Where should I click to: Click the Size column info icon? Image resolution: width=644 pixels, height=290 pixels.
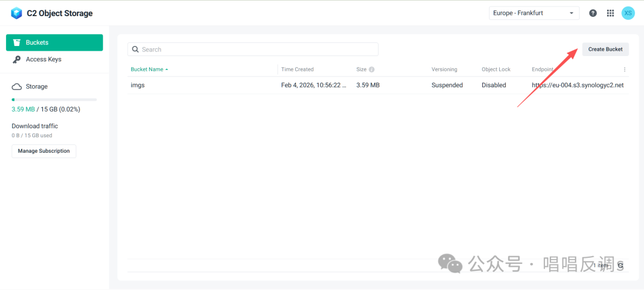coord(371,70)
